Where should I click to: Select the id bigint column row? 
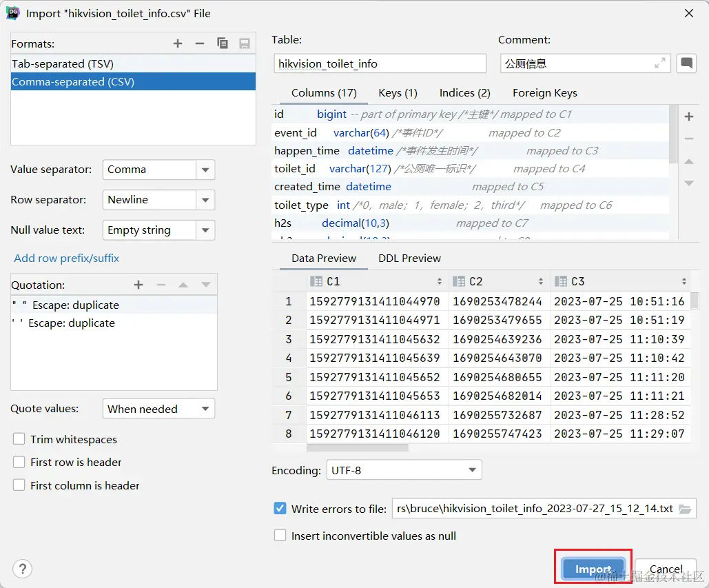click(x=470, y=114)
